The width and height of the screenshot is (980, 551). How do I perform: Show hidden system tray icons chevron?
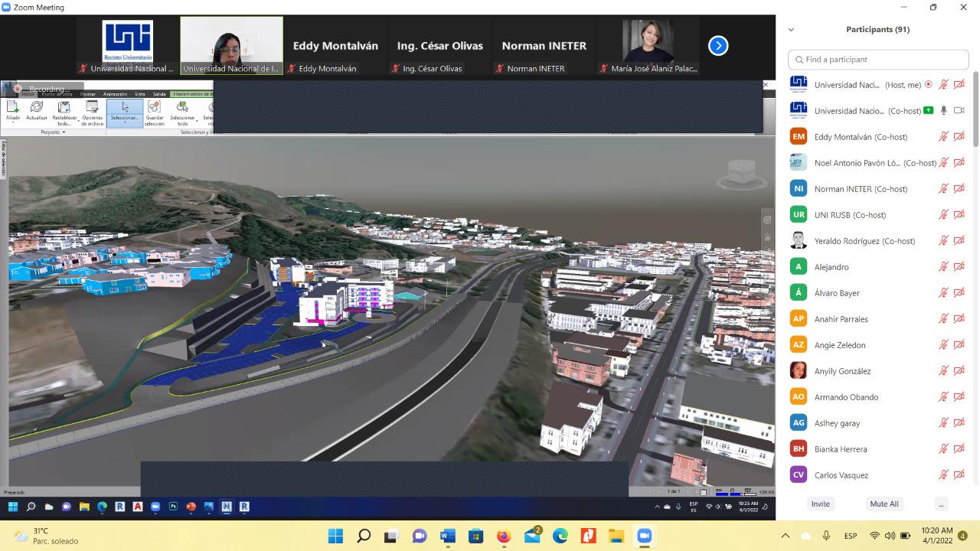(x=785, y=536)
